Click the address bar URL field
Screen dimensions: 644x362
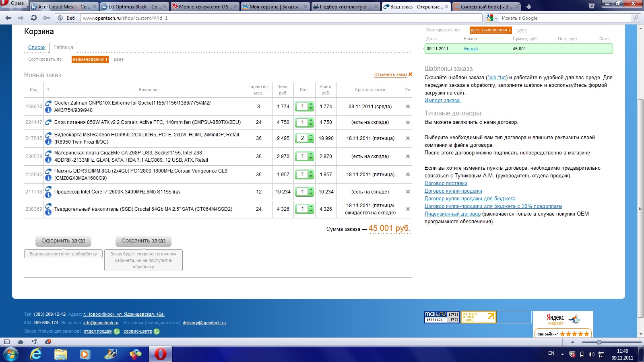[x=281, y=18]
